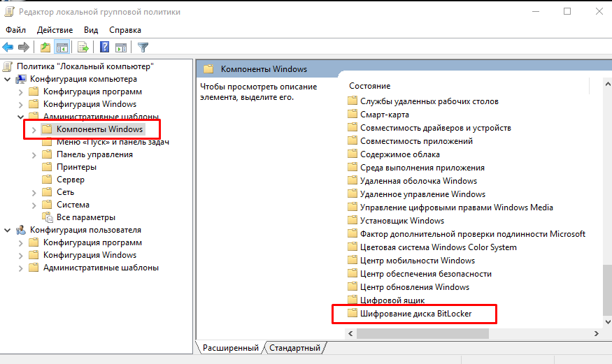Toggle the Show/Hide action pane icon
The image size is (612, 364).
point(121,48)
